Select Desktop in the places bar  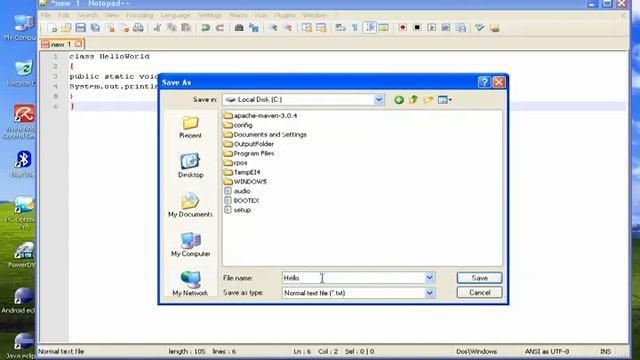(x=190, y=166)
